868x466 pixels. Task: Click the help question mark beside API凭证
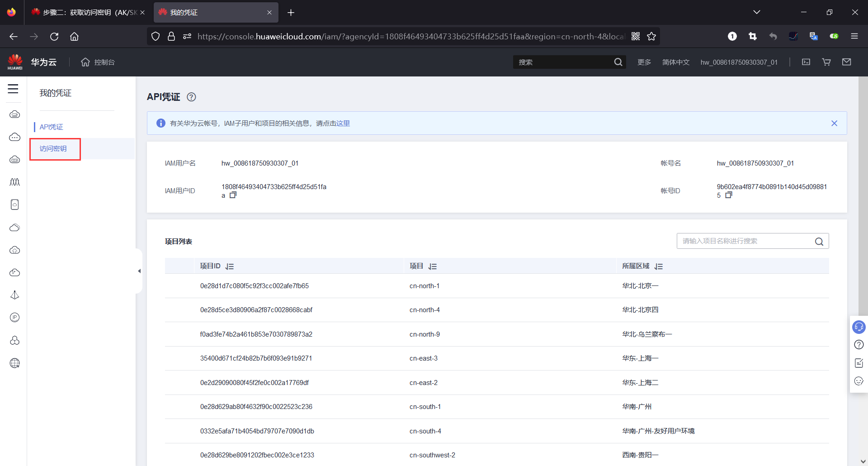[191, 97]
